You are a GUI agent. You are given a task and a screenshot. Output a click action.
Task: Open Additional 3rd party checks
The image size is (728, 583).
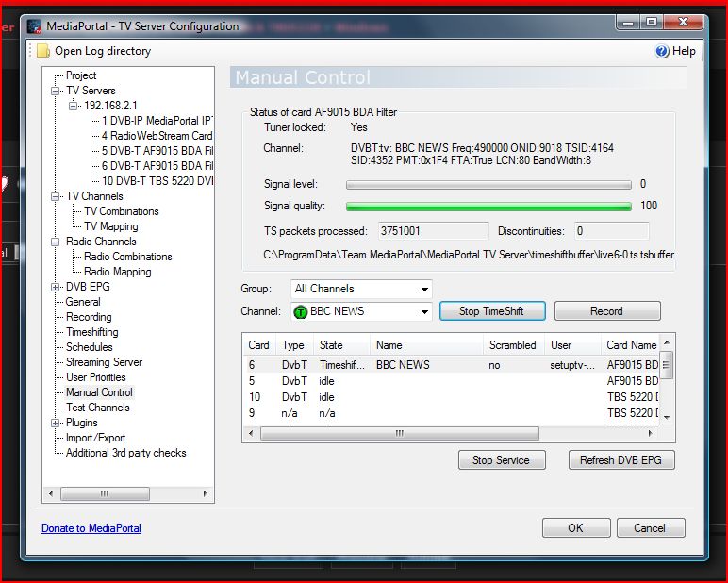click(x=125, y=453)
